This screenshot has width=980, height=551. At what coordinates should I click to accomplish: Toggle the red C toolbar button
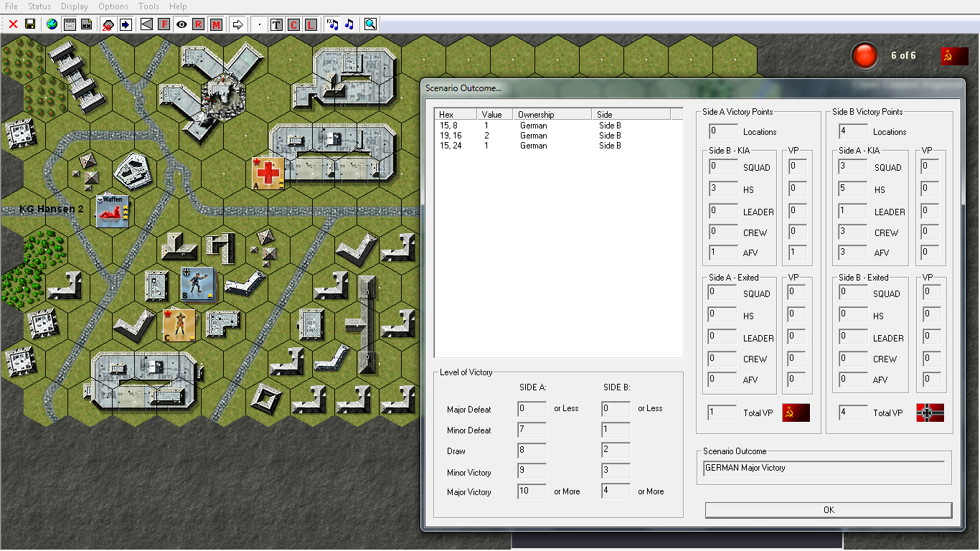(293, 24)
